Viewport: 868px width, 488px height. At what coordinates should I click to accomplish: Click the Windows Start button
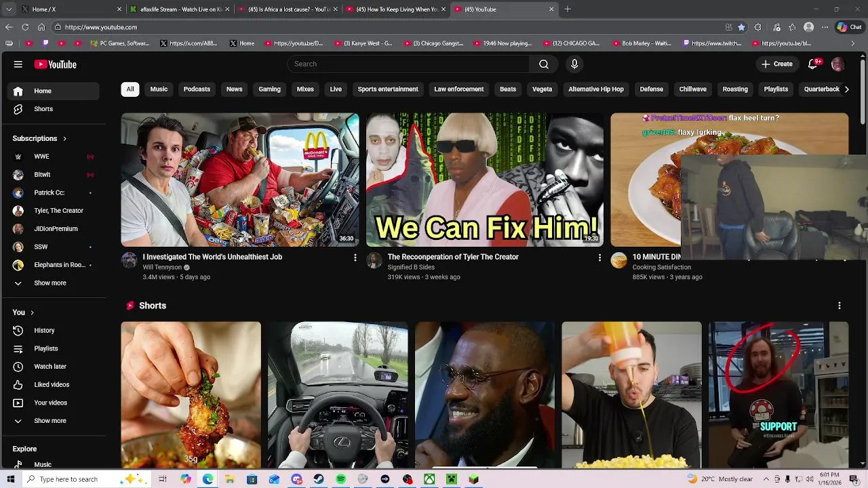(9, 479)
